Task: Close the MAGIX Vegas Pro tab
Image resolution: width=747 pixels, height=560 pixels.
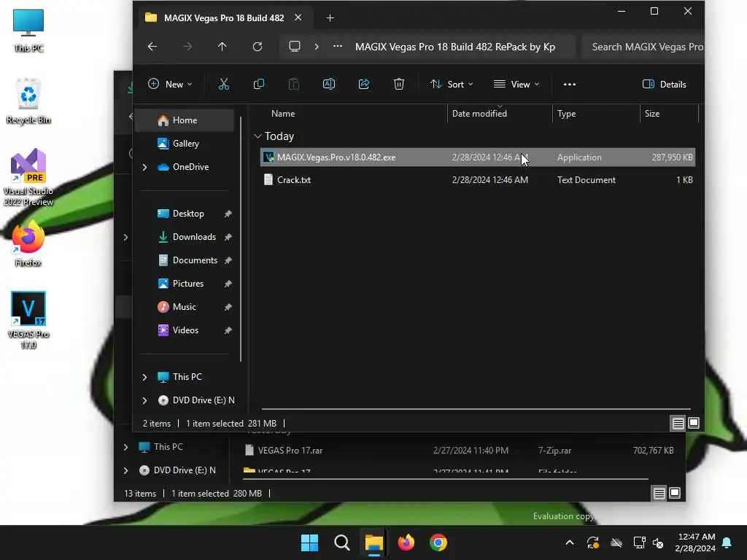Action: click(x=298, y=17)
